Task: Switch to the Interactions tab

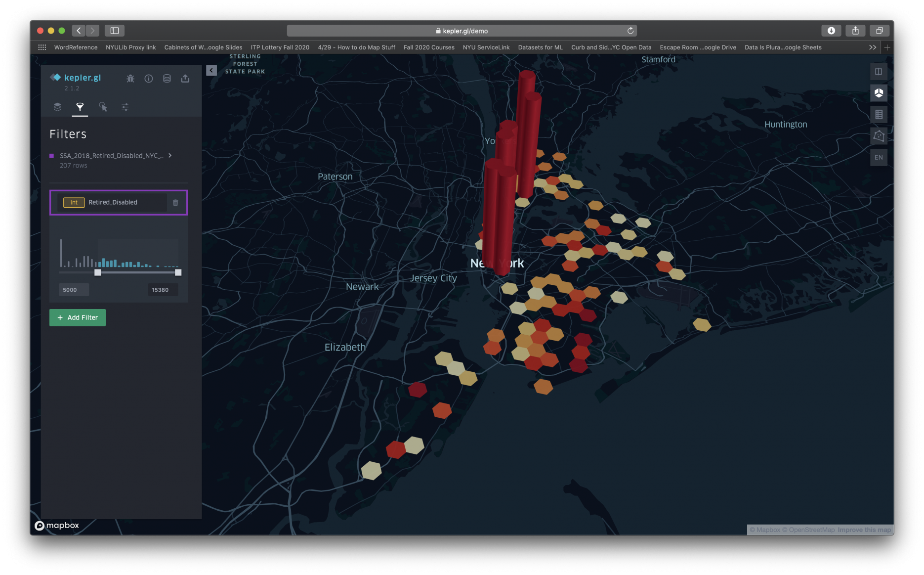Action: coord(103,107)
